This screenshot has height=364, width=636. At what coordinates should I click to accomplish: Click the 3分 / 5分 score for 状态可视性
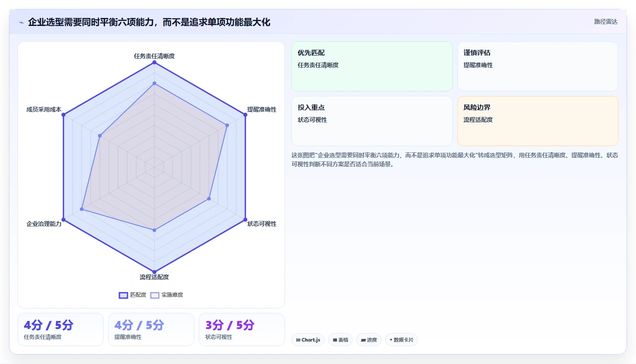(230, 325)
